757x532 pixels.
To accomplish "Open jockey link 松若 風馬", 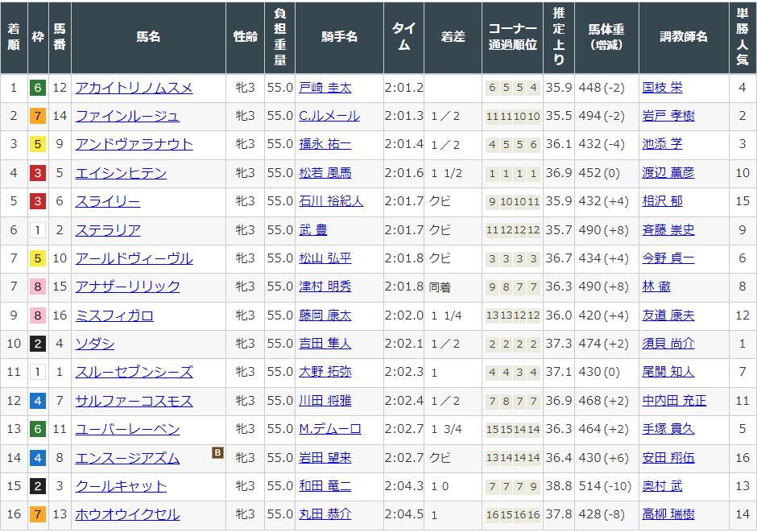I will pyautogui.click(x=325, y=173).
